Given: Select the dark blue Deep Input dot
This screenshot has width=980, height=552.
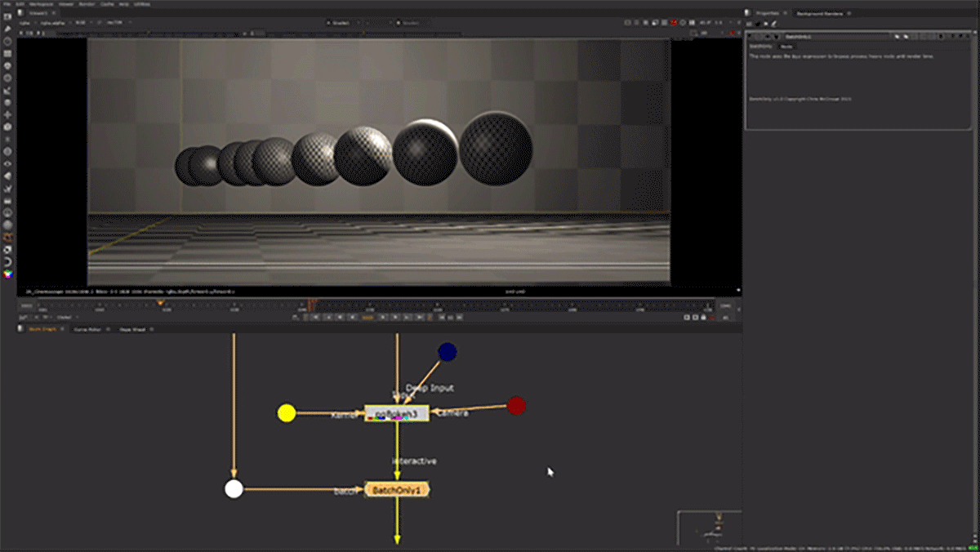Looking at the screenshot, I should point(447,352).
